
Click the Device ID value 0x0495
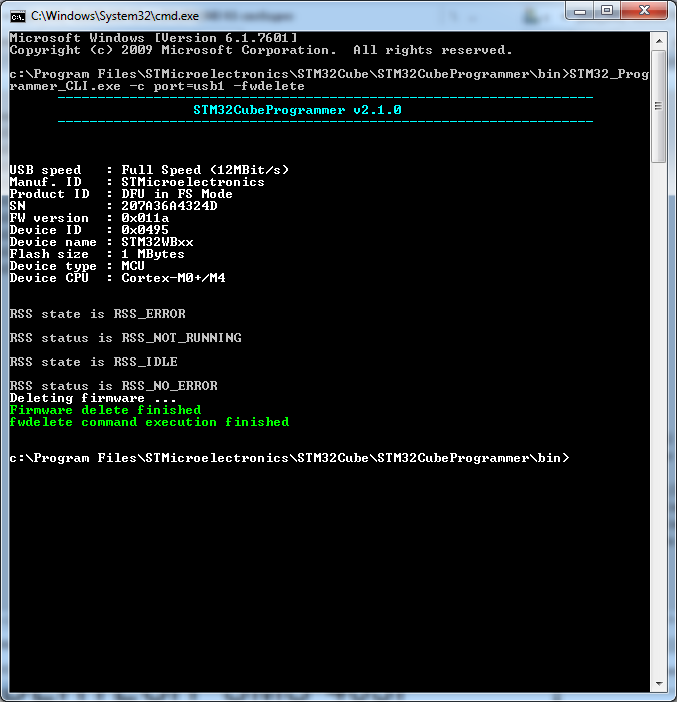click(x=145, y=230)
